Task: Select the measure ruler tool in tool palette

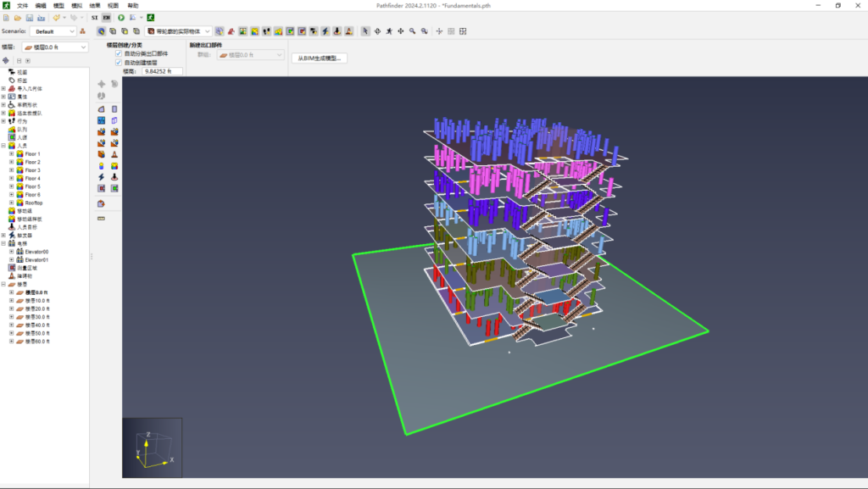Action: tap(101, 219)
